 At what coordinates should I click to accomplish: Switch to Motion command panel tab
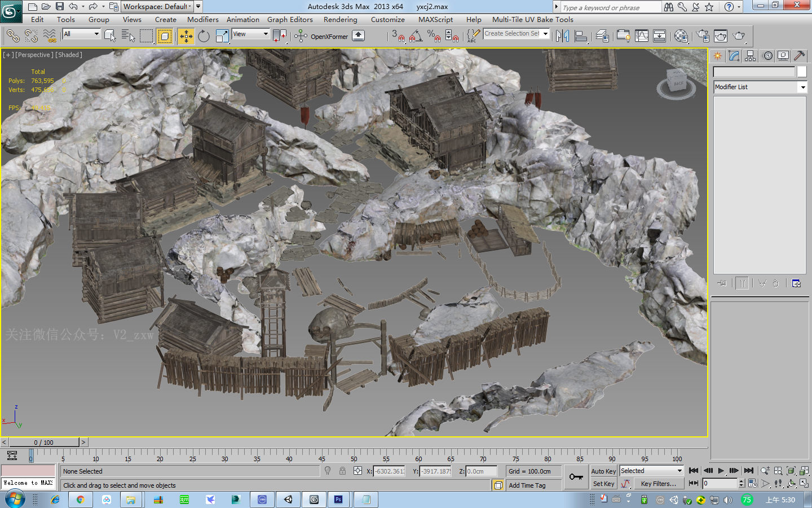(767, 56)
